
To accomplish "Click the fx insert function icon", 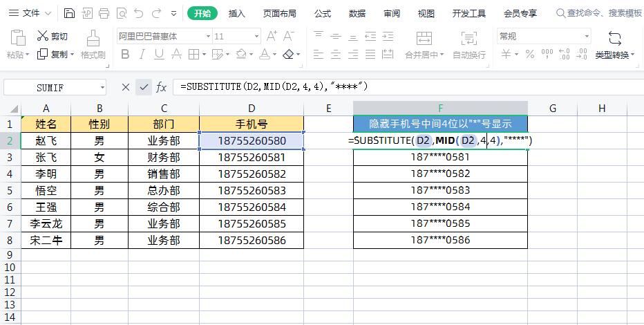I will [x=162, y=87].
